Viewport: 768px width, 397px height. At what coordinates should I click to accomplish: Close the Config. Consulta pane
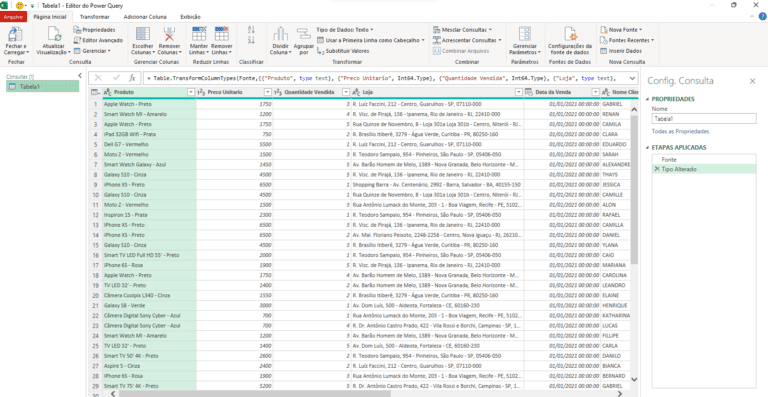click(752, 81)
